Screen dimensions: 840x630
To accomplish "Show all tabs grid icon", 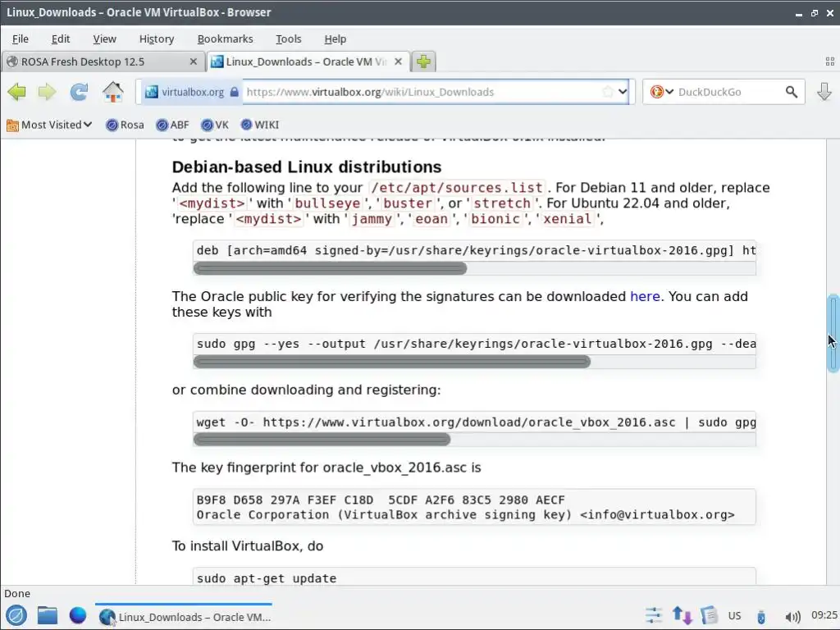I will coord(830,62).
